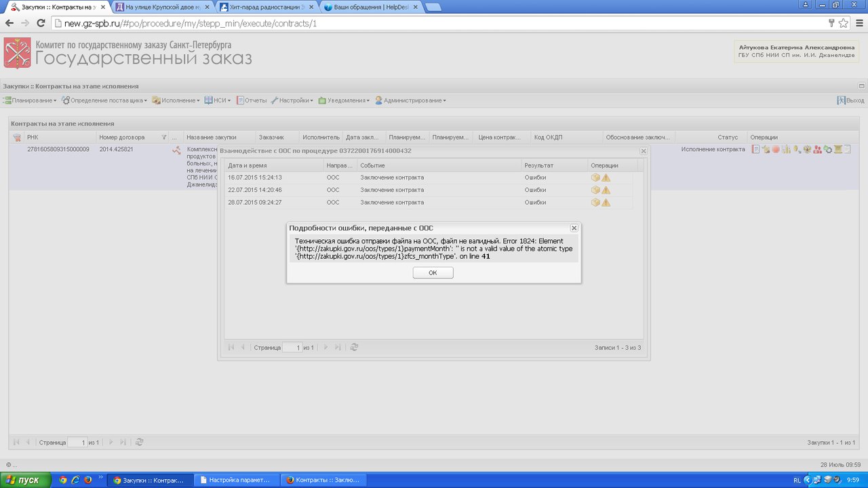Click the checklist document operation icon
Screen dimensions: 868x488
[766, 149]
